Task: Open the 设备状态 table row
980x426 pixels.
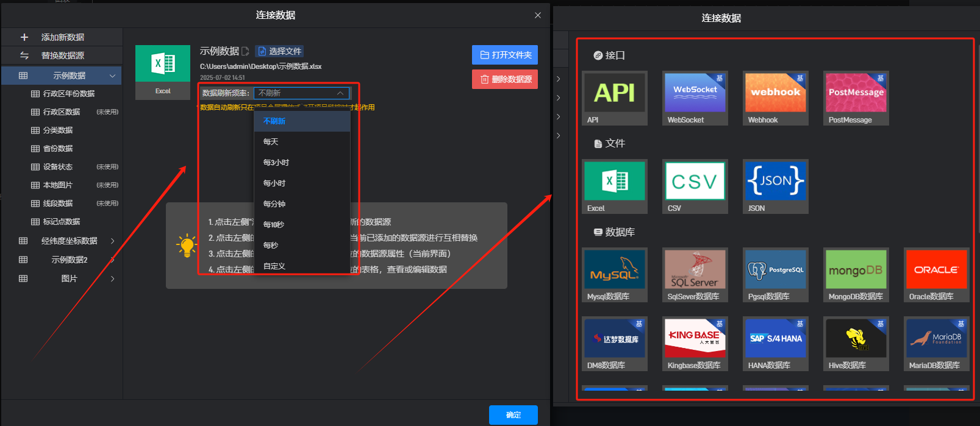Action: (62, 167)
